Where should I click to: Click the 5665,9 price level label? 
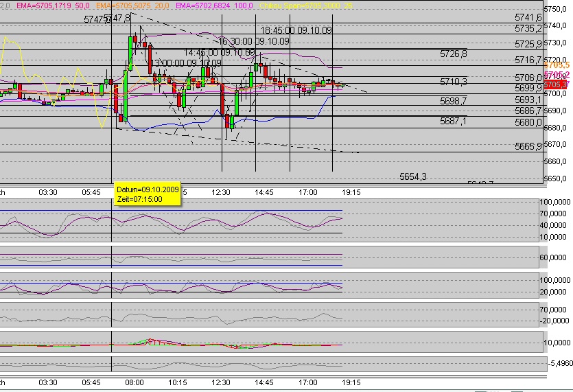pos(528,146)
